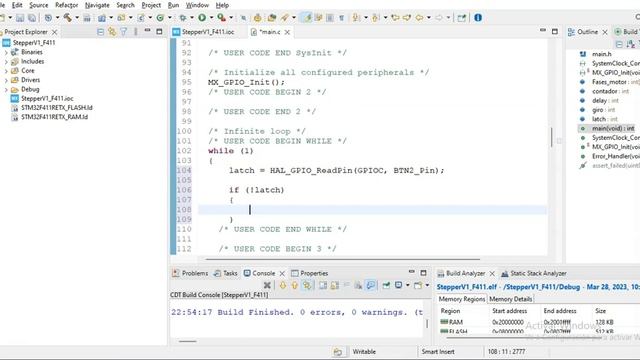Viewport: 640px width, 360px height.
Task: Click the editor vertical scrollbar thumb
Action: pyautogui.click(x=552, y=137)
